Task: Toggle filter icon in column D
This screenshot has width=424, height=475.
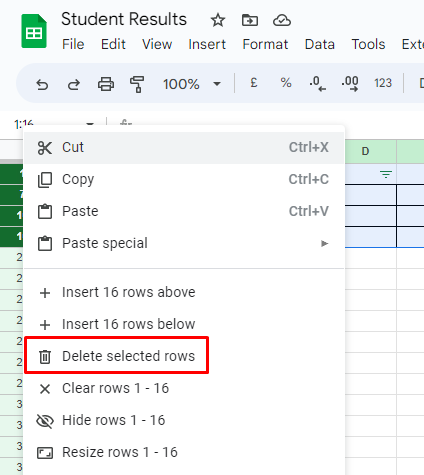Action: tap(386, 174)
